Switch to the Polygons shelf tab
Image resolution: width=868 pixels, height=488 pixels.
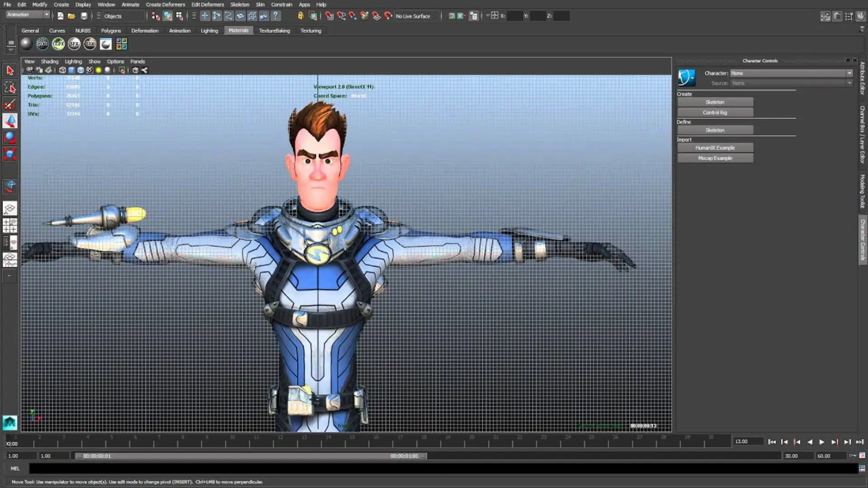coord(110,30)
